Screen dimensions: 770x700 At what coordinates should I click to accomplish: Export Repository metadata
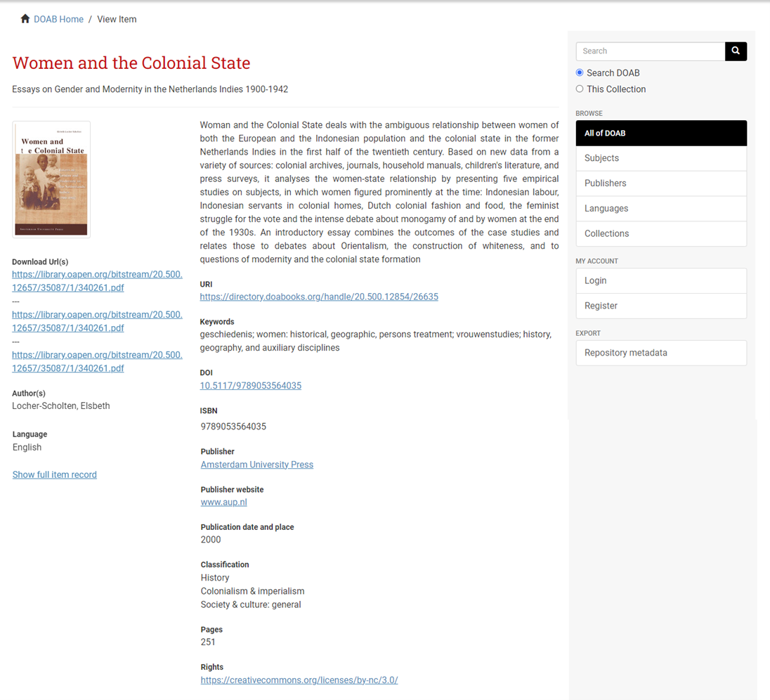point(660,353)
